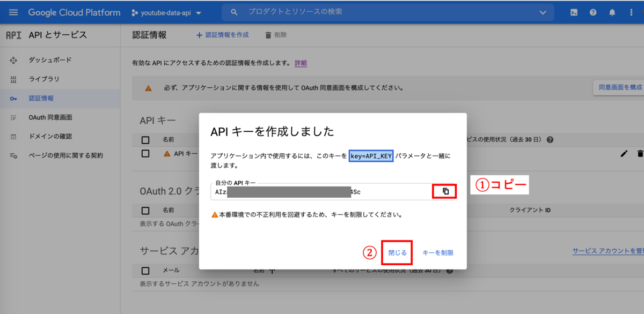
Task: Edit the API key pencil icon
Action: click(624, 154)
